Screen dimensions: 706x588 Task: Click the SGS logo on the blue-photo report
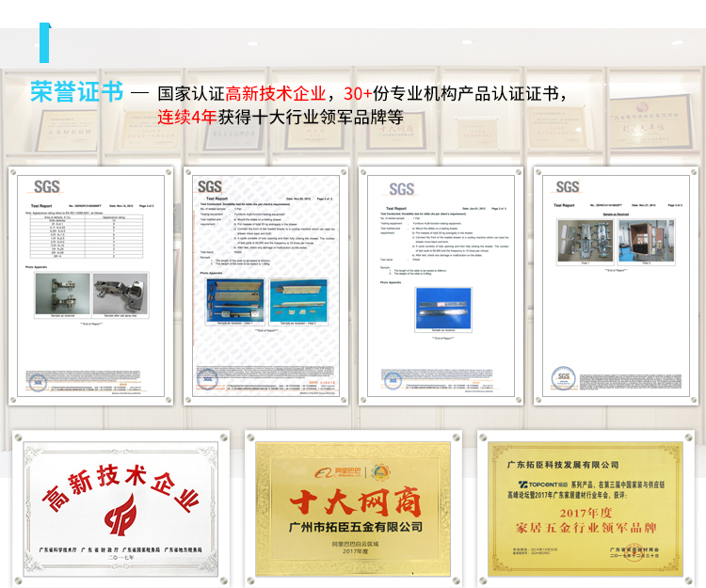coord(402,189)
